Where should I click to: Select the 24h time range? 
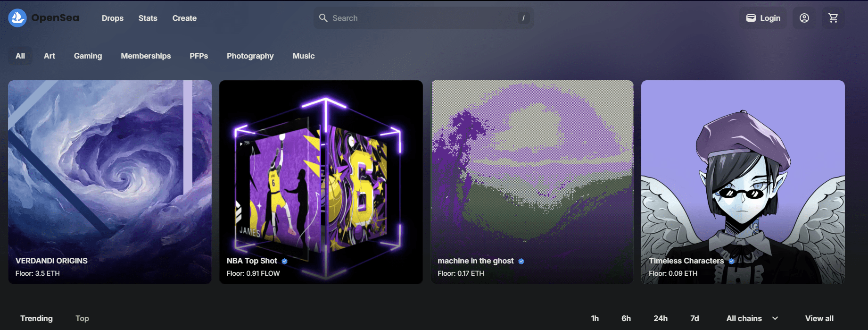(660, 318)
